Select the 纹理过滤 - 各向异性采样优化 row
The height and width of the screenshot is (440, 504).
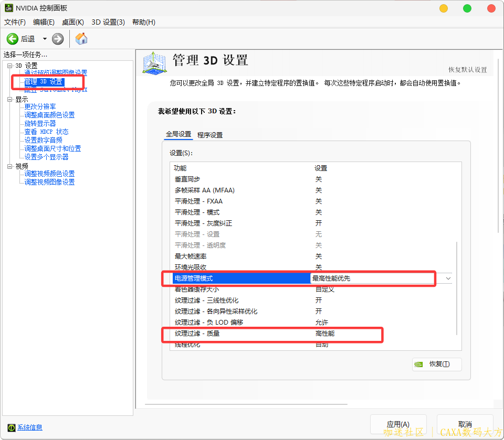[x=313, y=311]
